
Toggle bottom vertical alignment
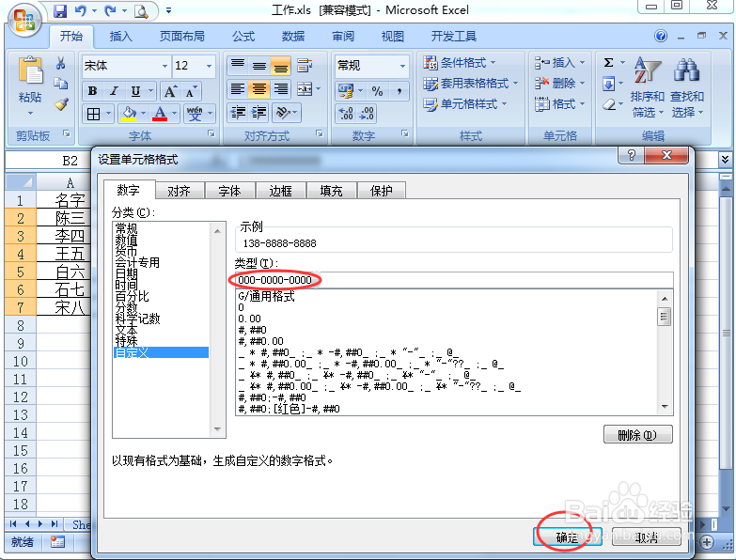(281, 65)
